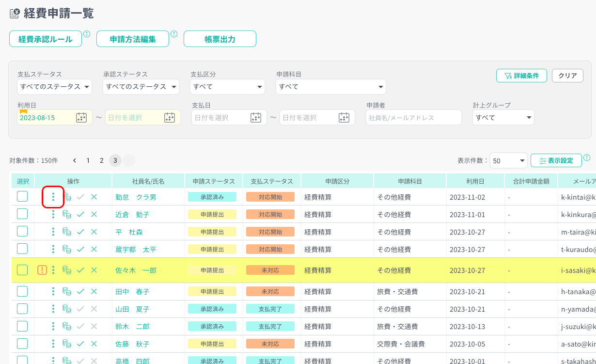Click info icon next to 表示設定
Image resolution: width=596 pixels, height=364 pixels.
pos(587,158)
